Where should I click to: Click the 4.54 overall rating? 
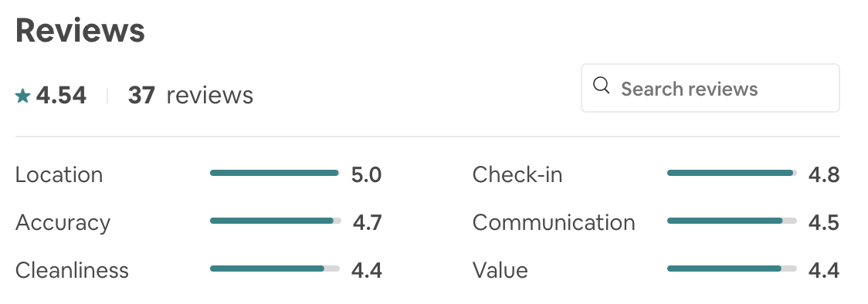pos(61,96)
